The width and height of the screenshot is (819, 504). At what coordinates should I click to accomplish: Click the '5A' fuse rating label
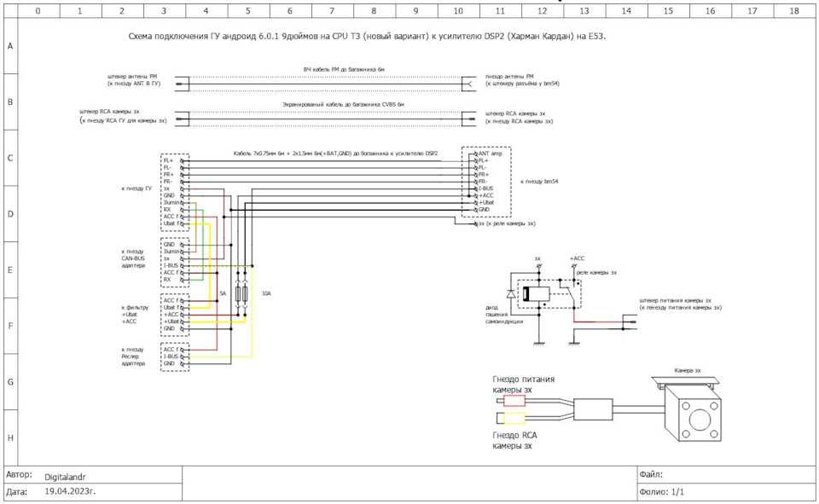(223, 293)
